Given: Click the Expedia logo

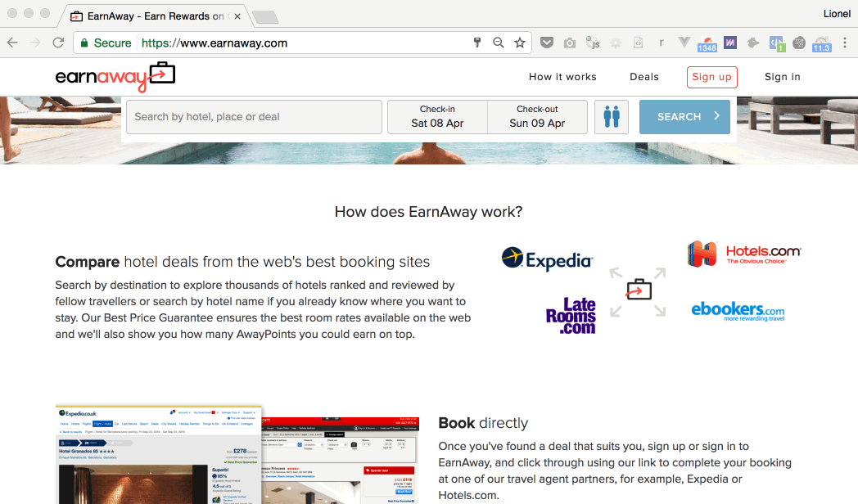Looking at the screenshot, I should (x=547, y=259).
